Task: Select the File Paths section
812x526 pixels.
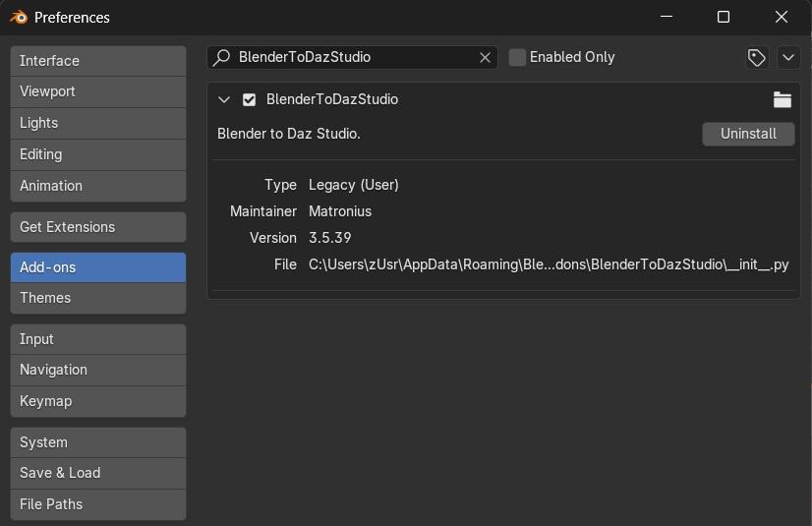Action: point(97,504)
